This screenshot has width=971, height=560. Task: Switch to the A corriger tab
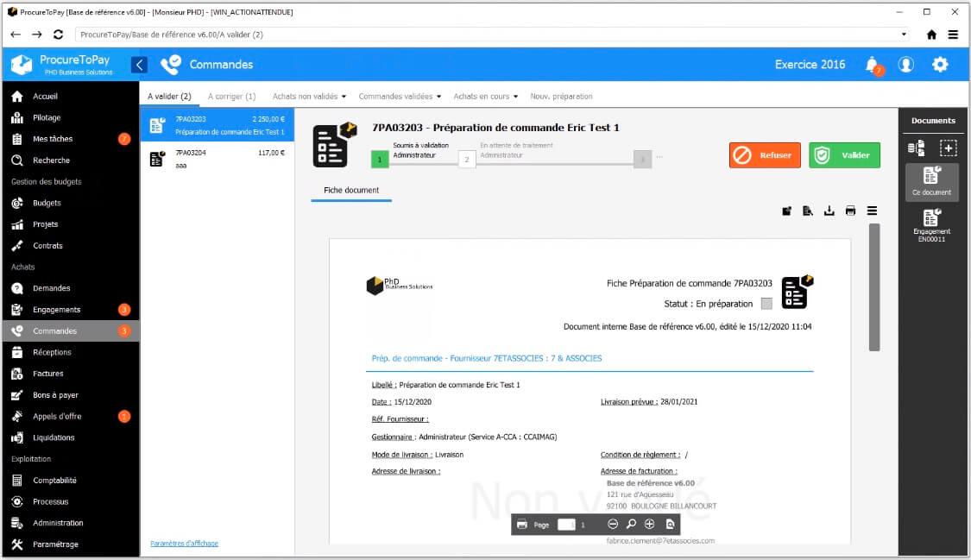tap(231, 97)
